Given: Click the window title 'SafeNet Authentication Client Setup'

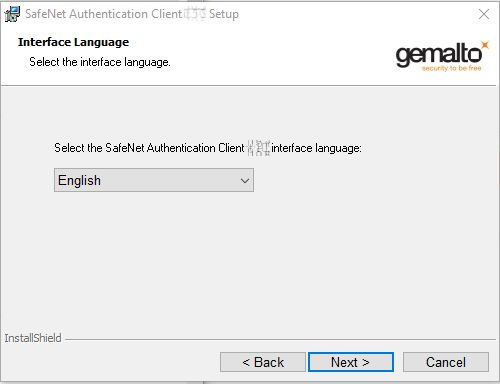Looking at the screenshot, I should 132,14.
